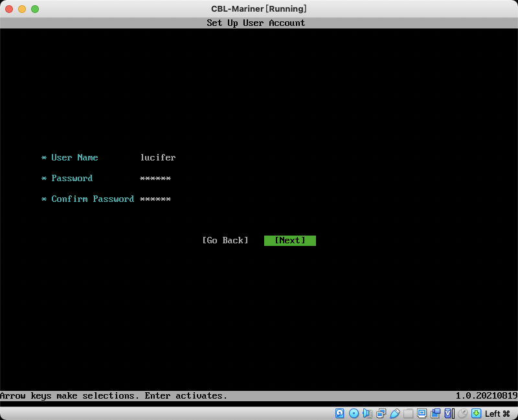Click the Confirm Password label
This screenshot has width=518, height=420.
point(93,199)
